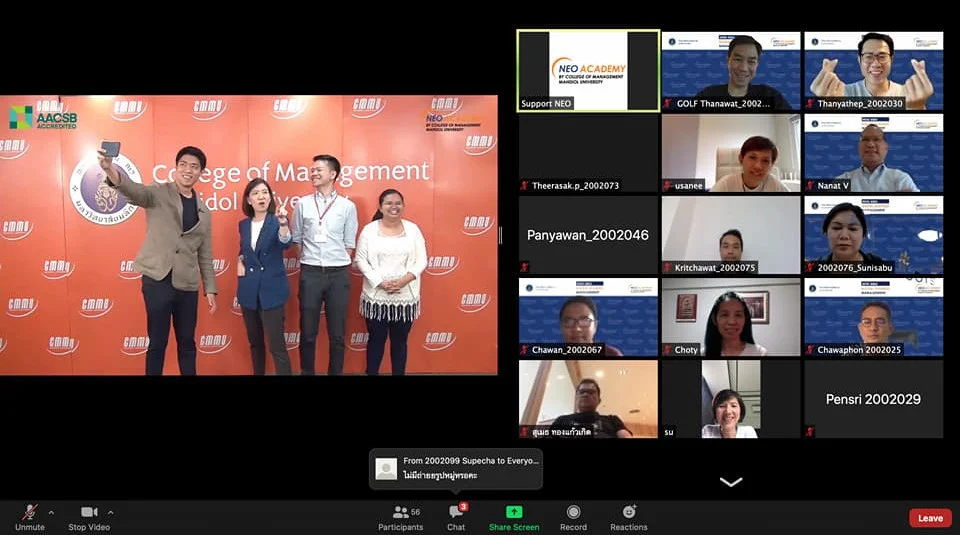Click the red Leave button
The height and width of the screenshot is (535, 960).
tap(930, 518)
